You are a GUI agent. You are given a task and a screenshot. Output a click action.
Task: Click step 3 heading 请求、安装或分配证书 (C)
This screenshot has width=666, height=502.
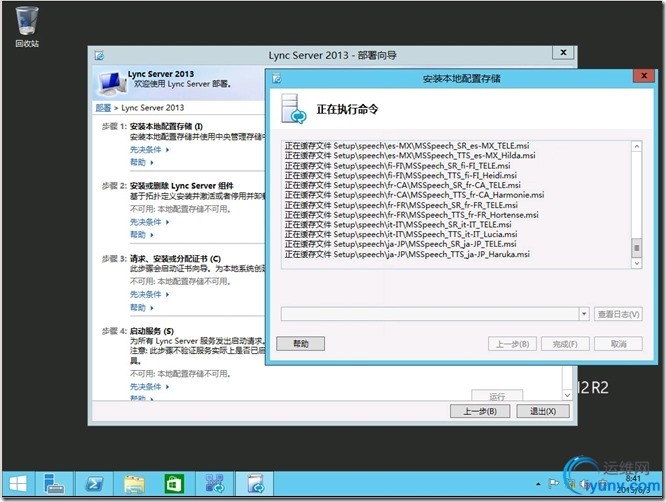(x=175, y=259)
